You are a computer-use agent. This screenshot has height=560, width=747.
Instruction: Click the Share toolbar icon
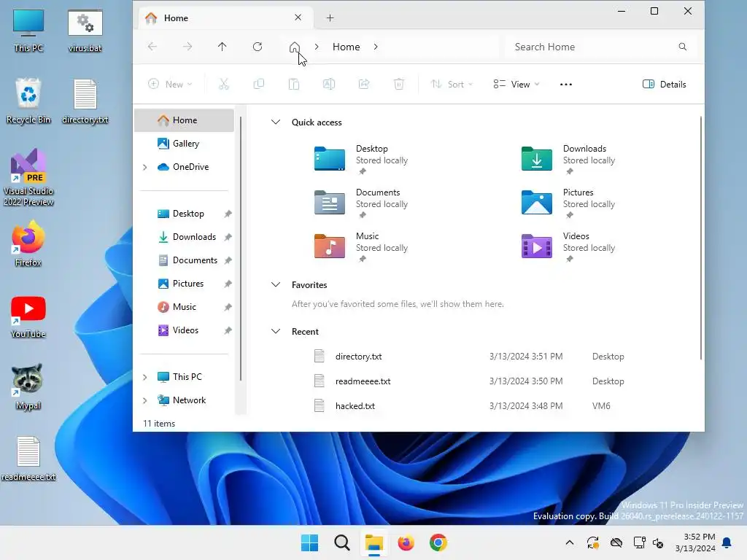[x=364, y=85]
